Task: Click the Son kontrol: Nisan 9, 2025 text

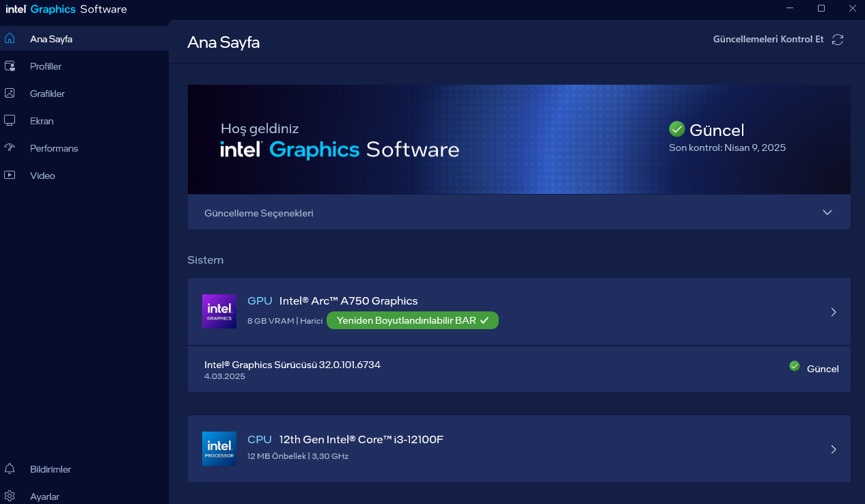Action: [728, 148]
